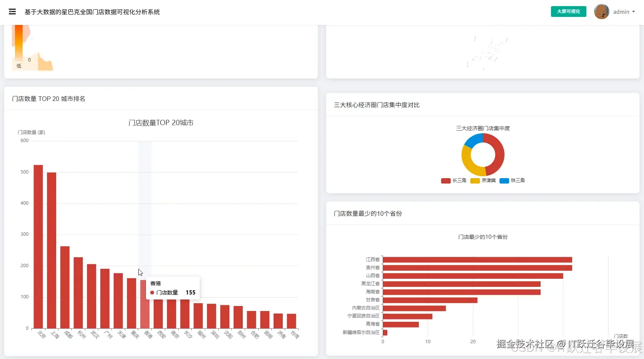The image size is (644, 359).
Task: Click the orange heat-map gradient scale bar
Action: [x=19, y=42]
